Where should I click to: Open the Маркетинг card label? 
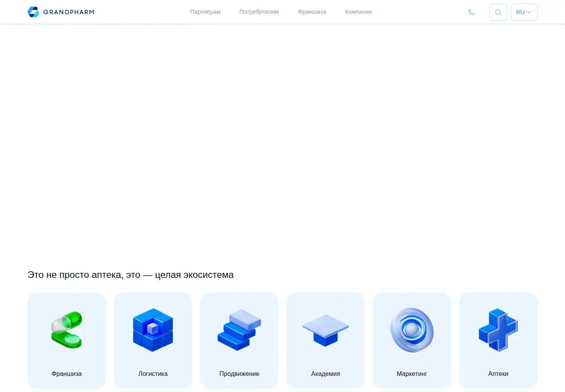(412, 374)
